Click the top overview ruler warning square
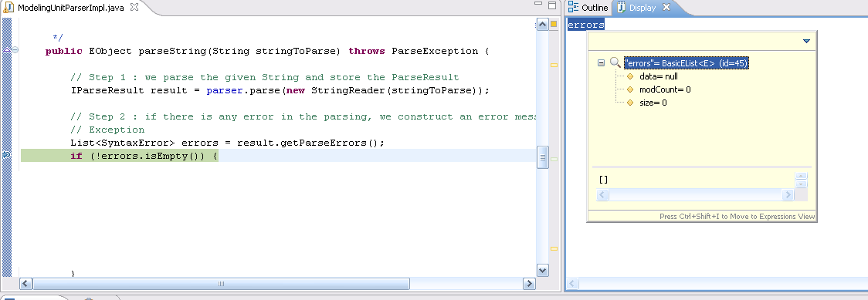Screen dimensions: 868x300 (554, 24)
